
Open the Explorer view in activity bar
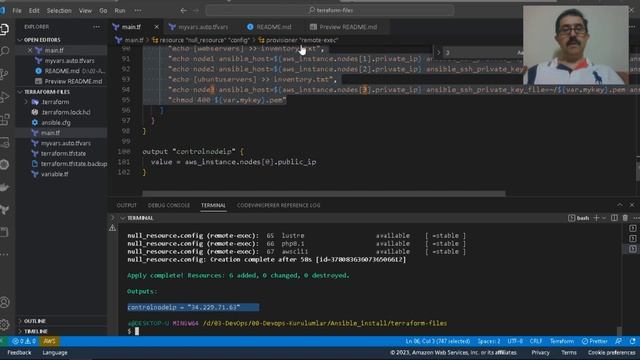4,29
